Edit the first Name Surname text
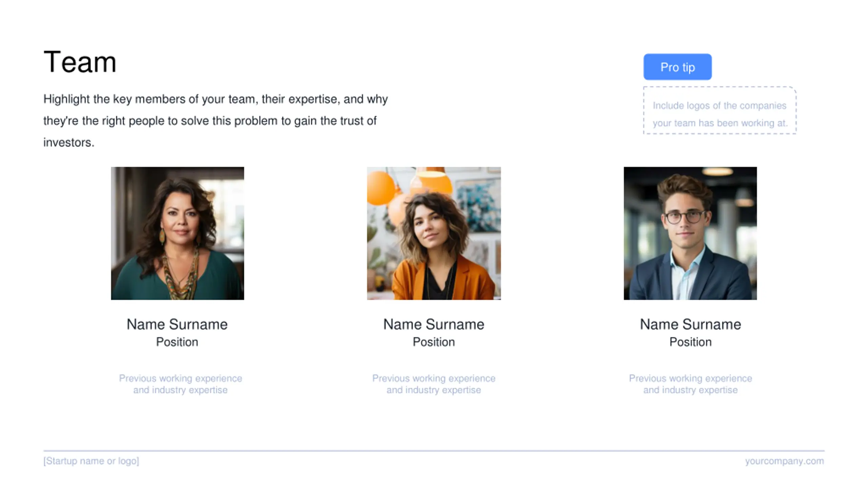Viewport: 868px width, 488px height. 177,324
